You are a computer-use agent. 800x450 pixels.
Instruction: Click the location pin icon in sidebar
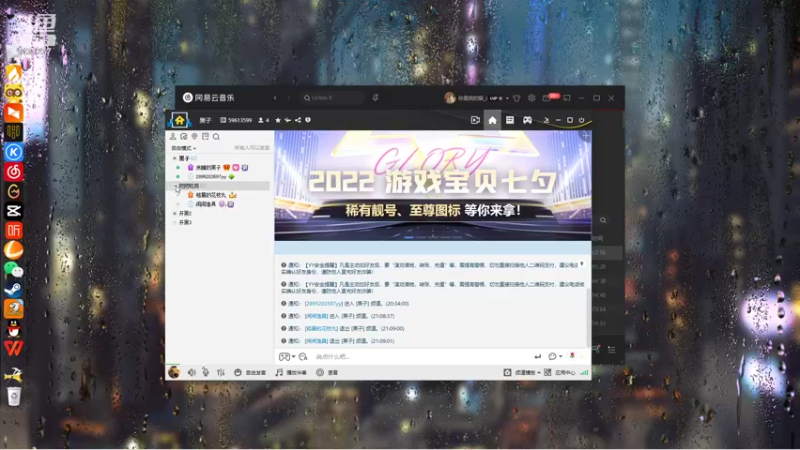[194, 137]
